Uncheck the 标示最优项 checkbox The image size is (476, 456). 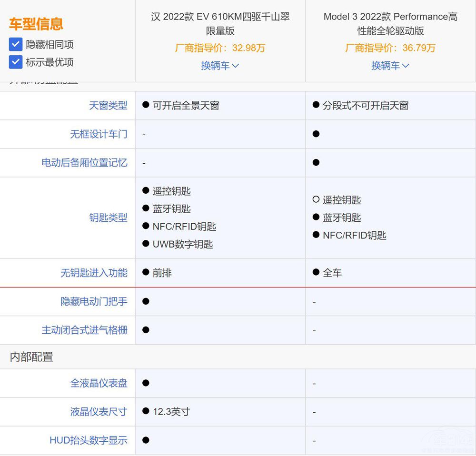click(16, 62)
